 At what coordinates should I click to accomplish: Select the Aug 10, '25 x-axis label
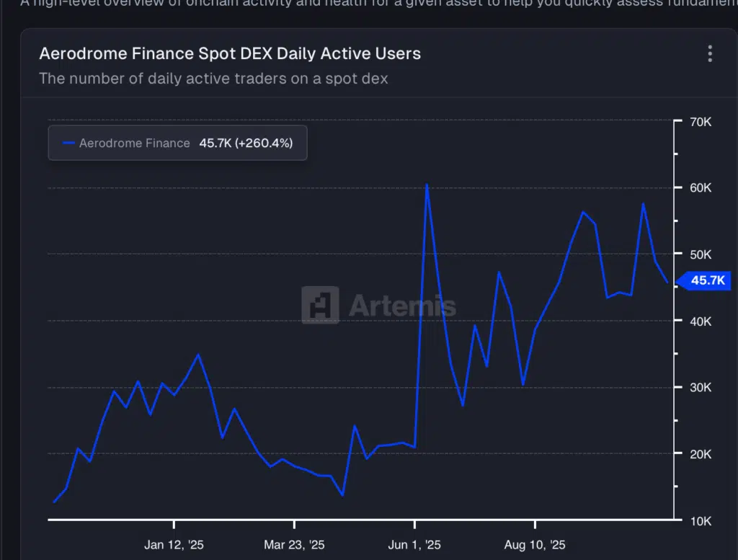click(535, 545)
